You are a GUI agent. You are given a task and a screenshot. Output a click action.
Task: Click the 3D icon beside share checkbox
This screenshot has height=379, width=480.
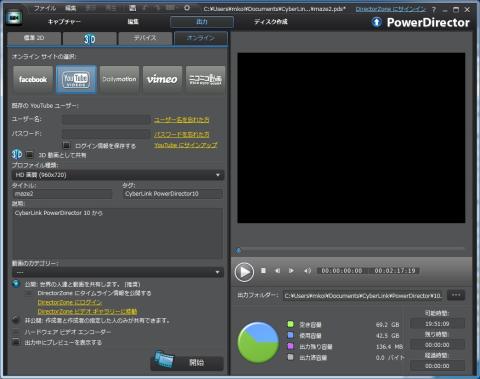point(17,154)
